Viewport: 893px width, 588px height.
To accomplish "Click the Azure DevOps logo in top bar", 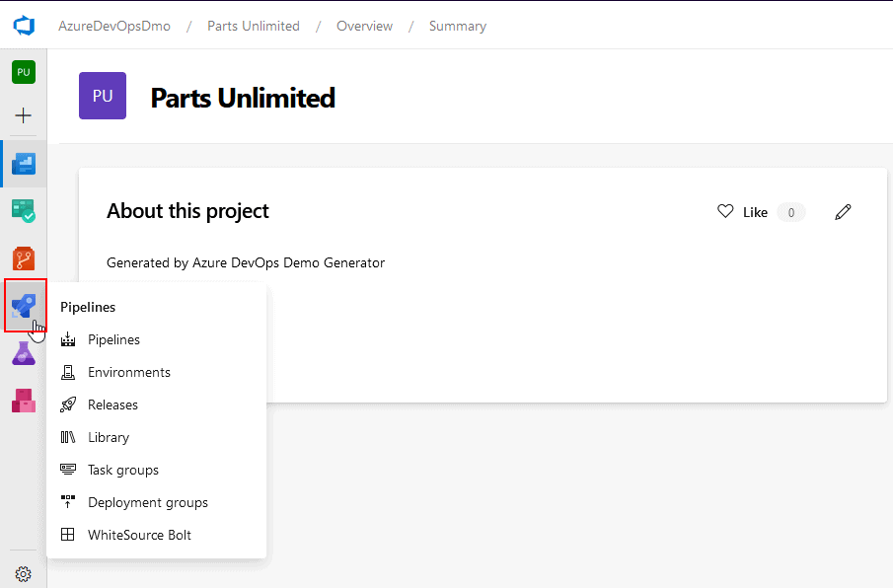I will click(x=23, y=26).
